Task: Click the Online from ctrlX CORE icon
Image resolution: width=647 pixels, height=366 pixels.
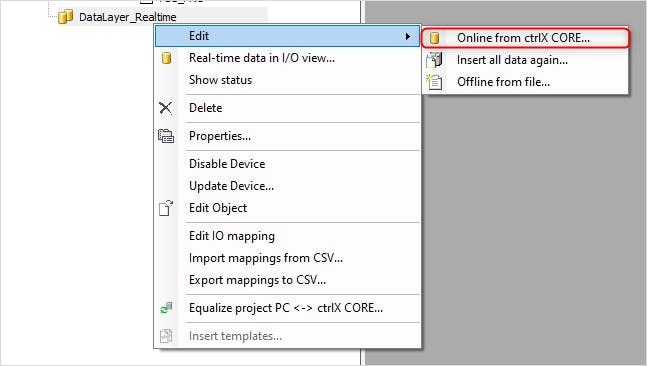Action: pyautogui.click(x=434, y=38)
